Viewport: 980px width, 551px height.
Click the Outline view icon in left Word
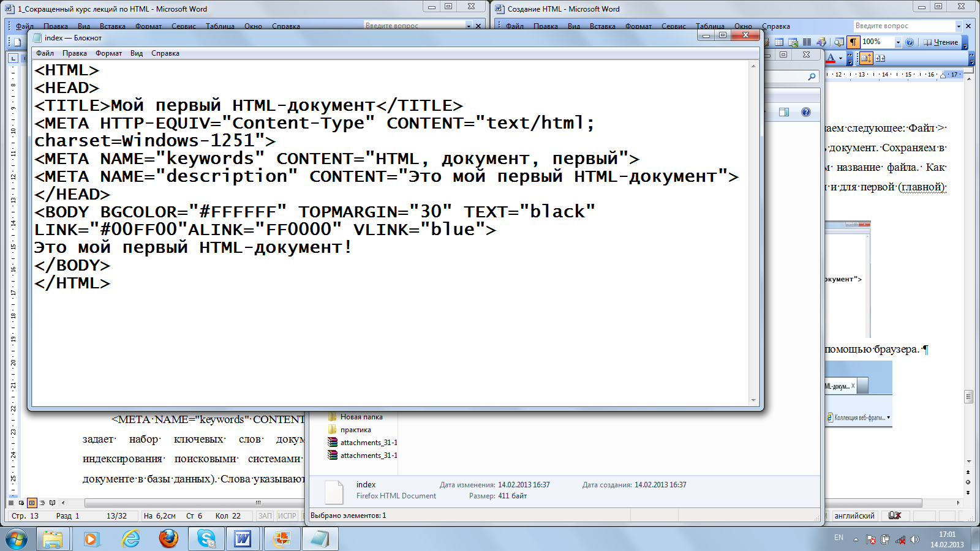pyautogui.click(x=42, y=503)
